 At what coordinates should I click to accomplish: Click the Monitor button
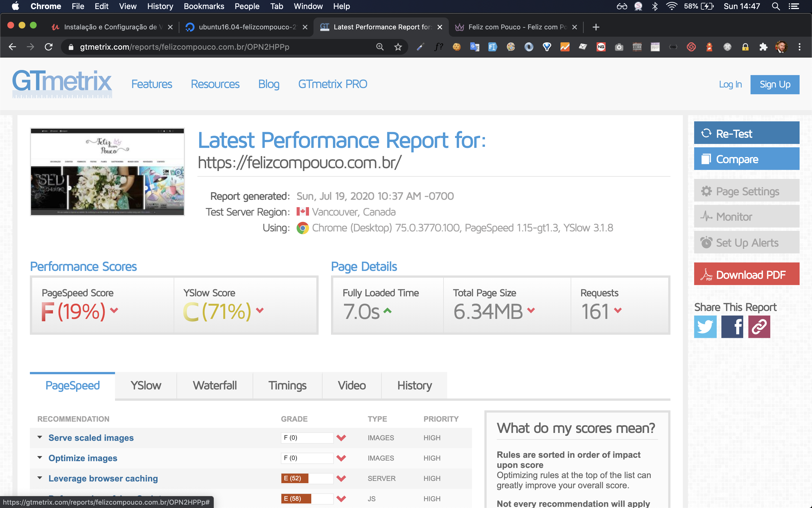point(747,216)
